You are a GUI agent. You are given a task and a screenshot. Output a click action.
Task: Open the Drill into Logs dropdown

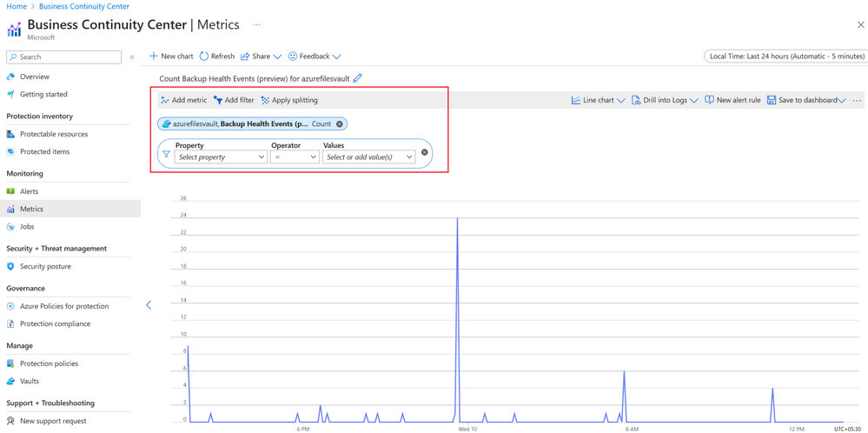[665, 100]
